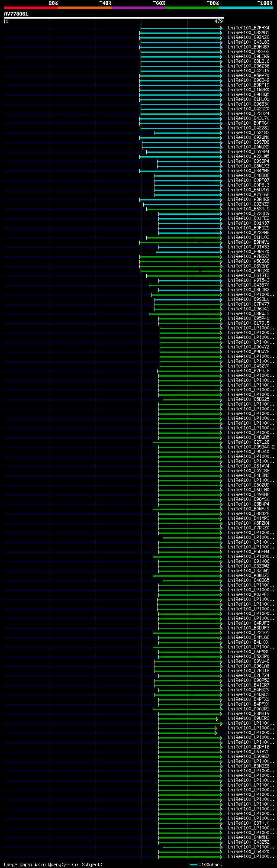Screen dimensions: 277x868
Task: Select hit UniRef100_B9FD25
Action: [248, 228]
